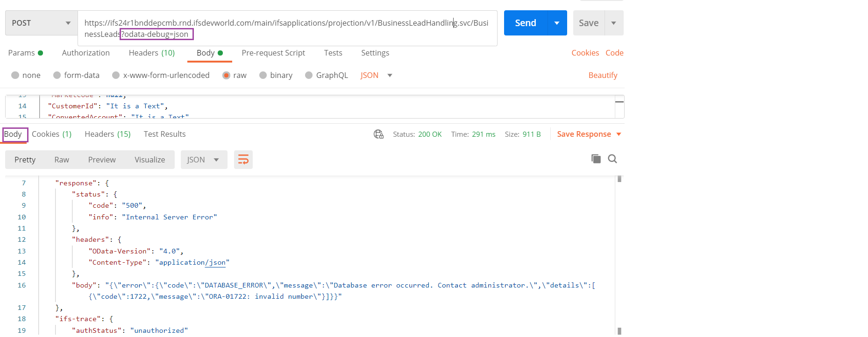The height and width of the screenshot is (337, 868).
Task: Copy response body using the copy icon
Action: click(x=596, y=159)
